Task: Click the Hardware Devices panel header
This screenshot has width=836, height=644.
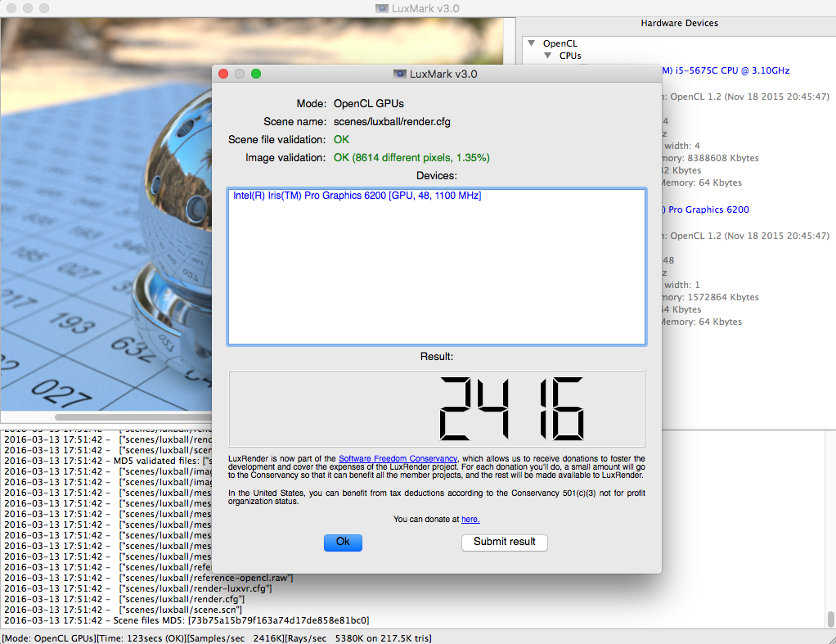Action: [x=679, y=23]
